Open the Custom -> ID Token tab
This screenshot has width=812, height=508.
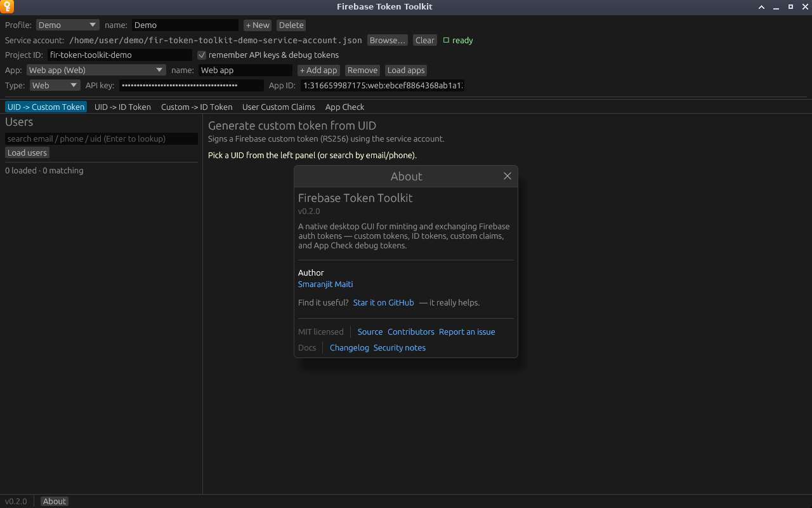[x=197, y=107]
